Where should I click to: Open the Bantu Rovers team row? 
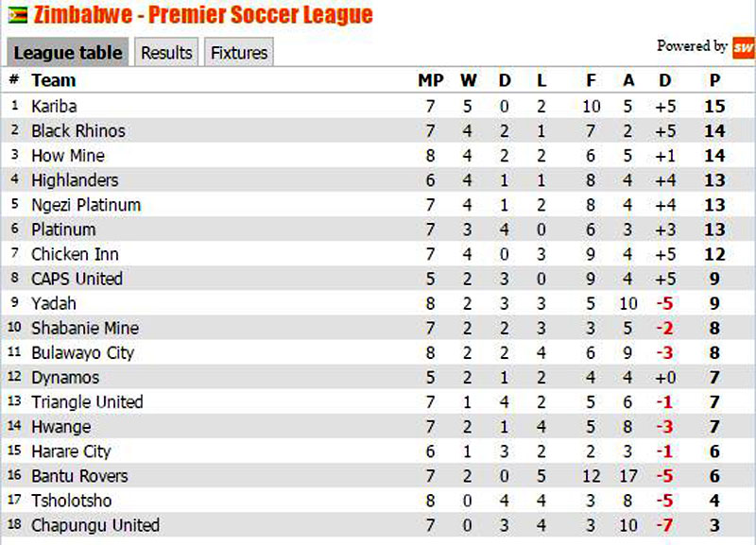pyautogui.click(x=76, y=475)
